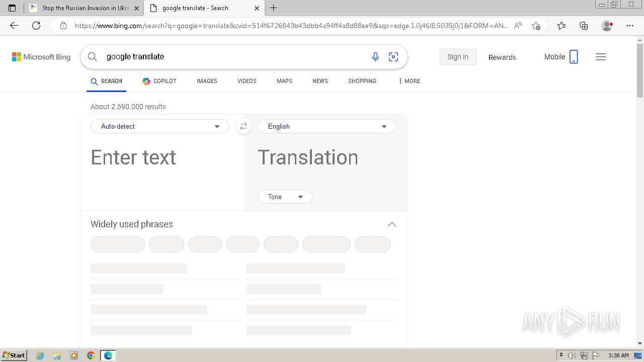Click the browser profile avatar

click(x=607, y=26)
